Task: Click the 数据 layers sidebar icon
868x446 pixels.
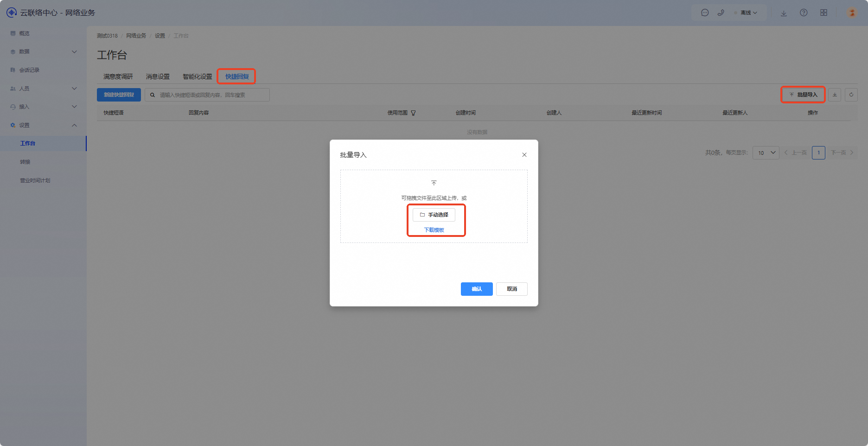Action: [13, 51]
